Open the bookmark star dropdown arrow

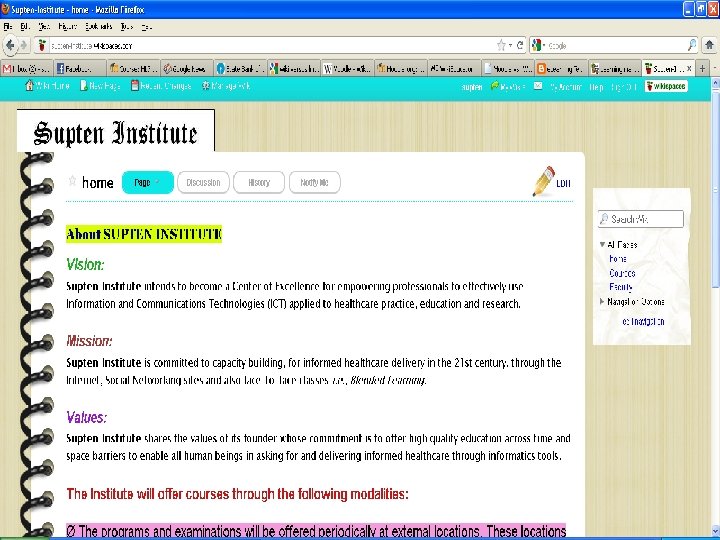pos(510,45)
